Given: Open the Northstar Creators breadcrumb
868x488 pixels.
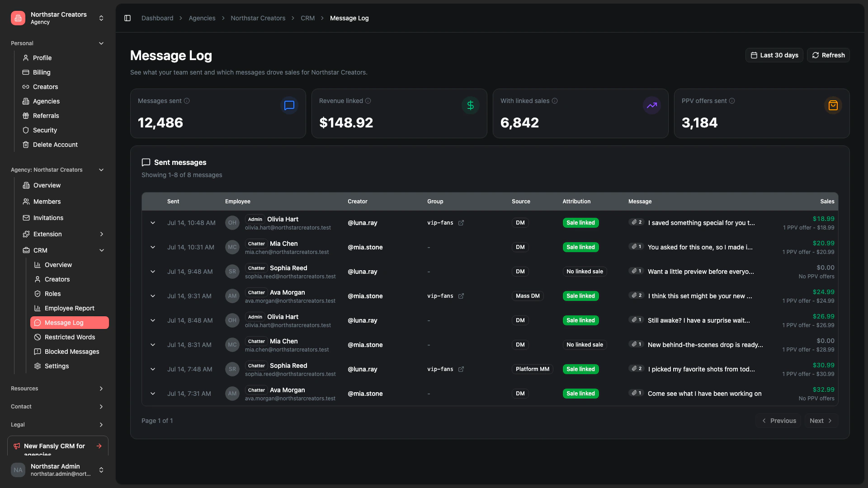Looking at the screenshot, I should pos(258,18).
